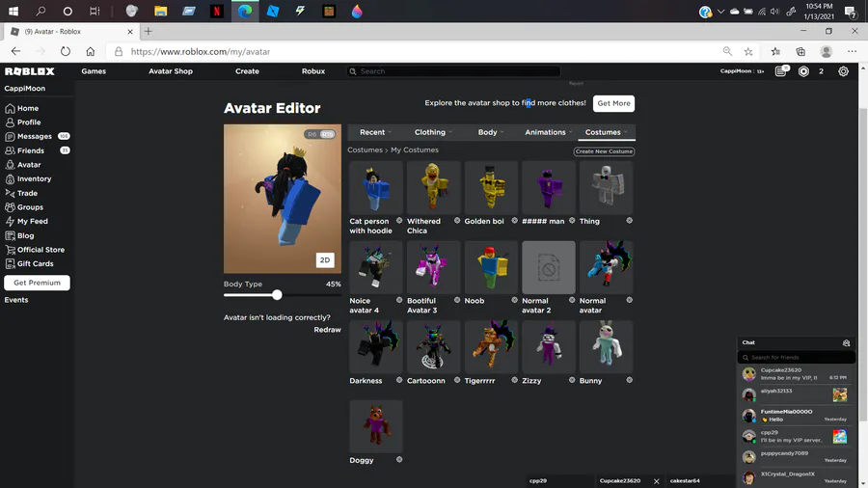
Task: Open the Avatar Shop menu item
Action: [x=171, y=71]
